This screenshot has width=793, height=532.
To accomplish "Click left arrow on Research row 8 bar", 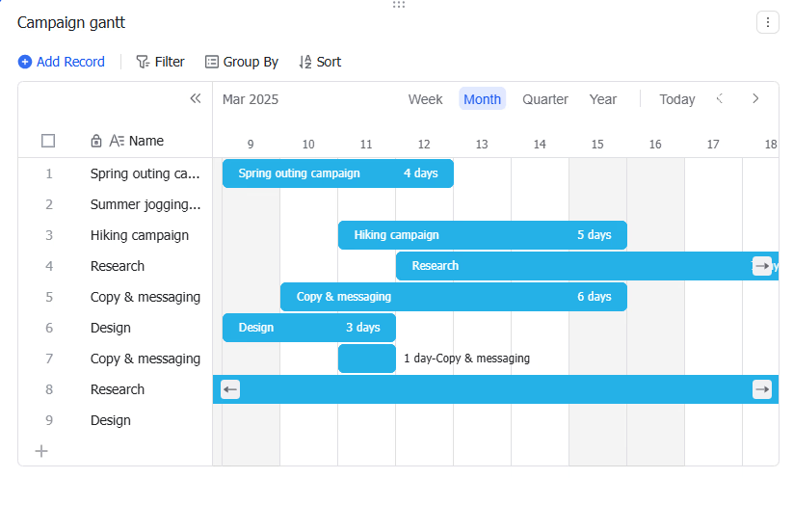I will 230,389.
